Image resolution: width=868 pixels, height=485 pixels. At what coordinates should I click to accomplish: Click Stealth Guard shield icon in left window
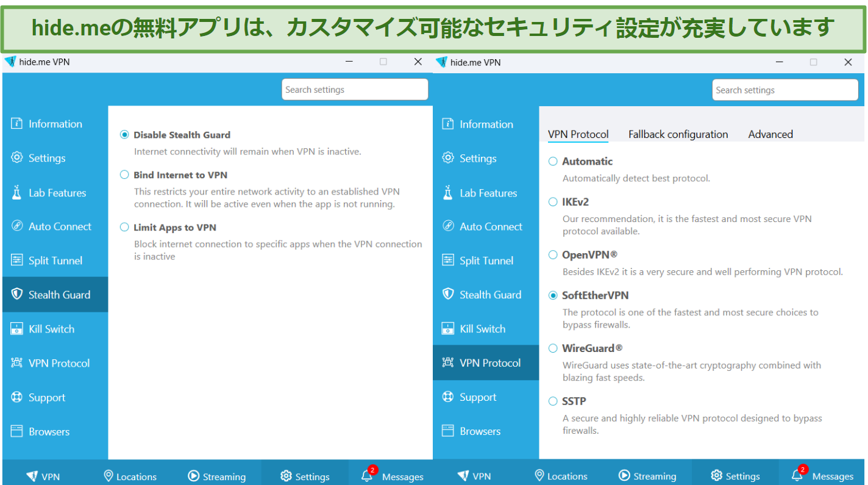[x=17, y=295]
